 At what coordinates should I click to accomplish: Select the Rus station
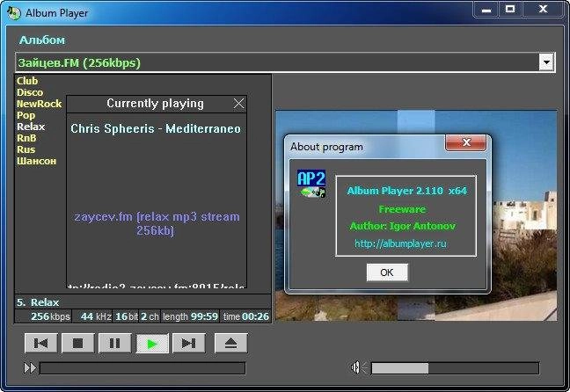coord(26,149)
